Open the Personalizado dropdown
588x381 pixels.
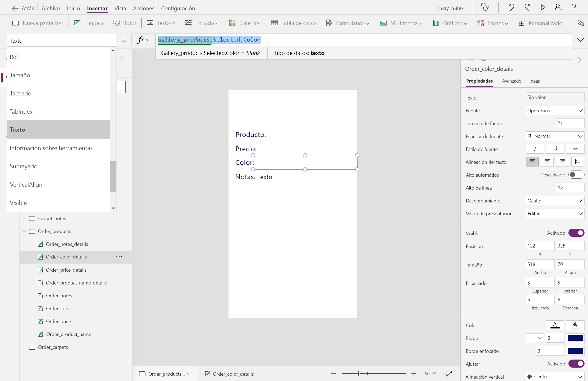point(543,23)
